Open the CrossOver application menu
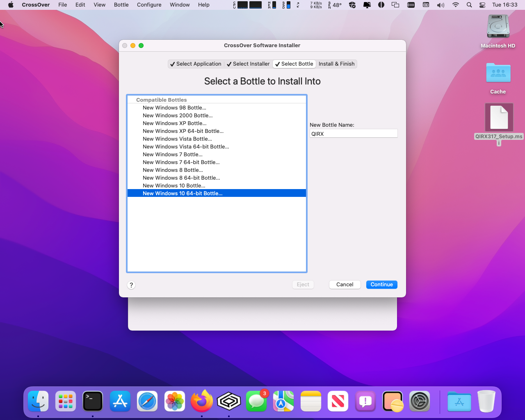 click(x=36, y=5)
